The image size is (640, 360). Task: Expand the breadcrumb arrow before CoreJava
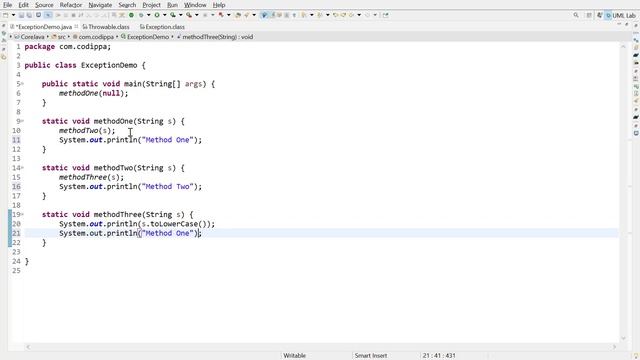tap(11, 37)
